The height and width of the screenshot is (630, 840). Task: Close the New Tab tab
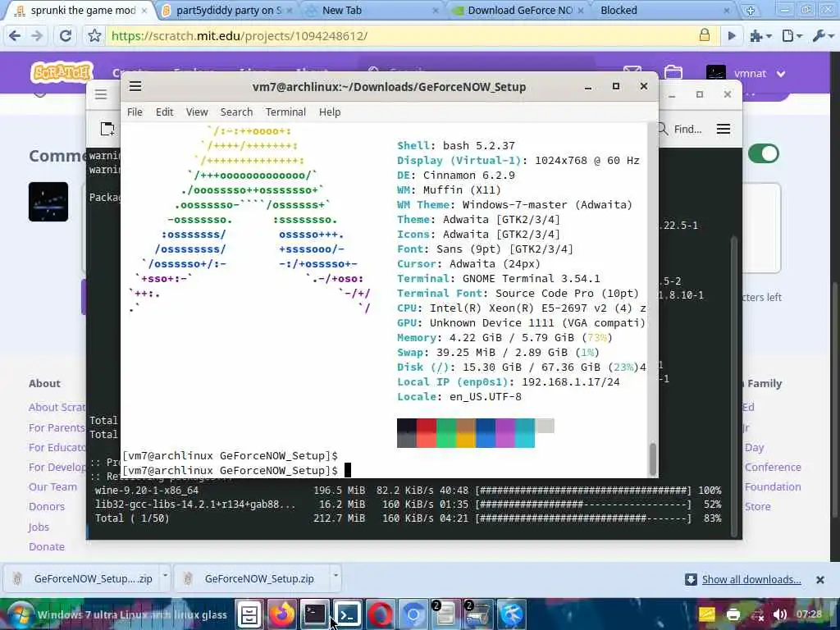[x=435, y=10]
